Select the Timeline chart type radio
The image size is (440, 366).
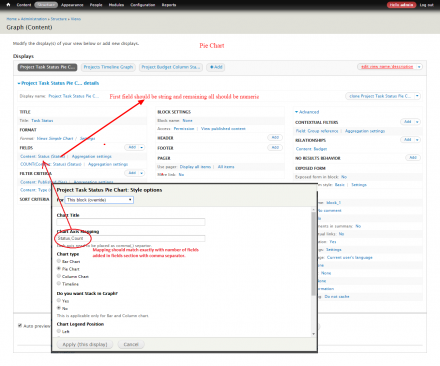tap(59, 283)
